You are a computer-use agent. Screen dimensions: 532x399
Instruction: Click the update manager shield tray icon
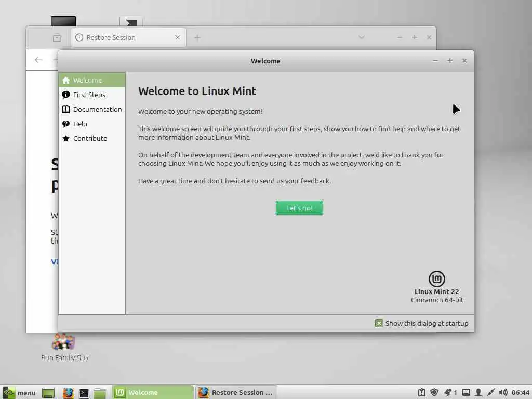pyautogui.click(x=434, y=392)
